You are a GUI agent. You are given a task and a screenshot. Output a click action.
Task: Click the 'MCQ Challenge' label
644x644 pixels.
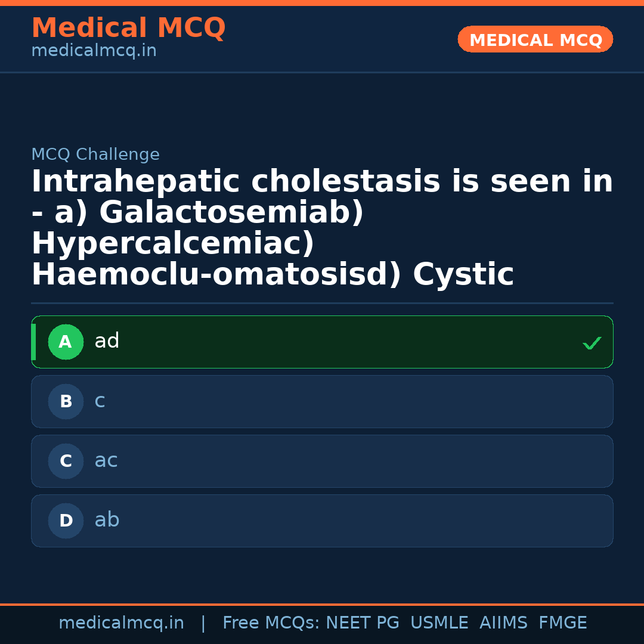tap(95, 155)
